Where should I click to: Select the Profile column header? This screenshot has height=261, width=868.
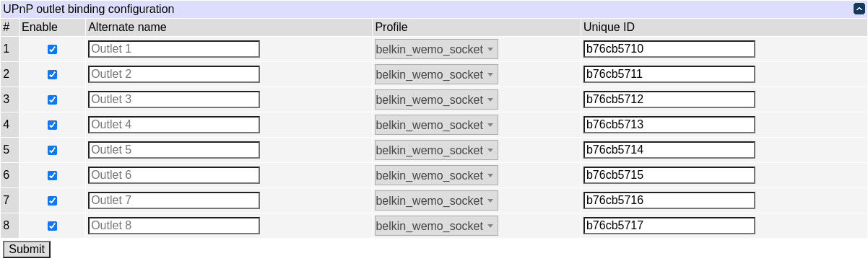(x=391, y=27)
